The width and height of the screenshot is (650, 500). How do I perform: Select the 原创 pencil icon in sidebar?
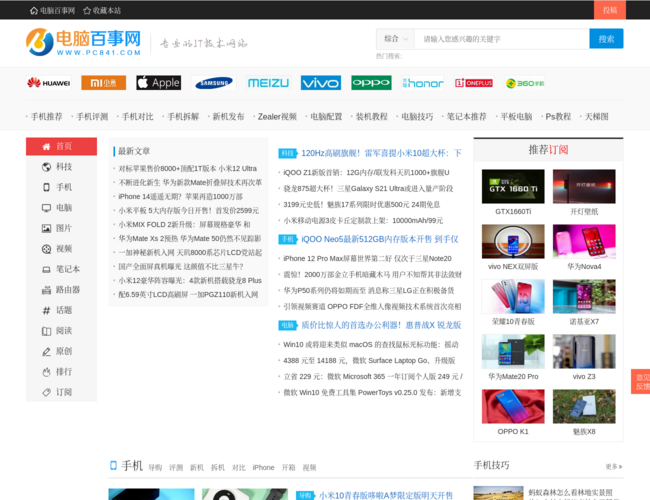[x=46, y=352]
